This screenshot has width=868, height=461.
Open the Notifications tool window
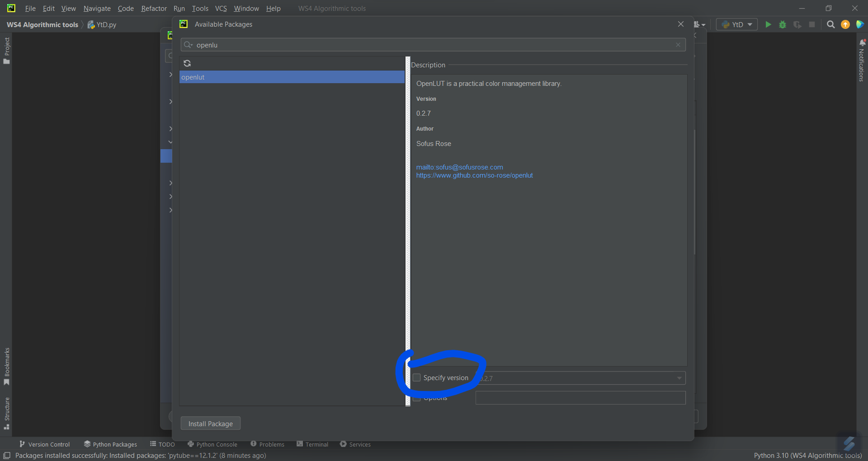[x=862, y=60]
